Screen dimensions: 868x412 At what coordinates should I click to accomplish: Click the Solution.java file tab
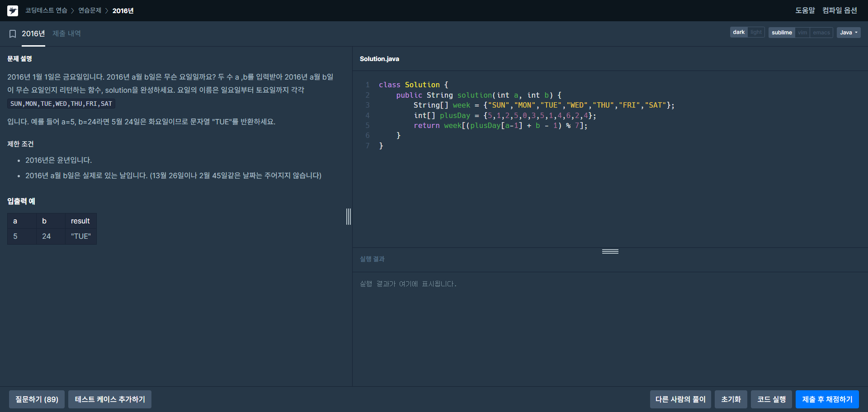pyautogui.click(x=379, y=59)
